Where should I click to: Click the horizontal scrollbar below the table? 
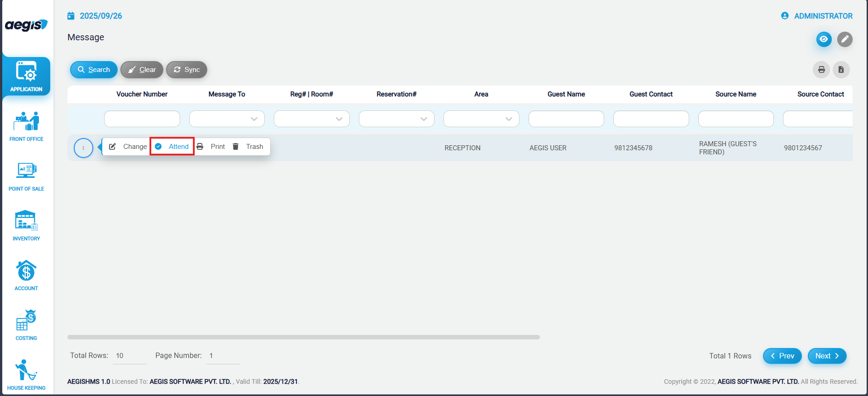303,337
